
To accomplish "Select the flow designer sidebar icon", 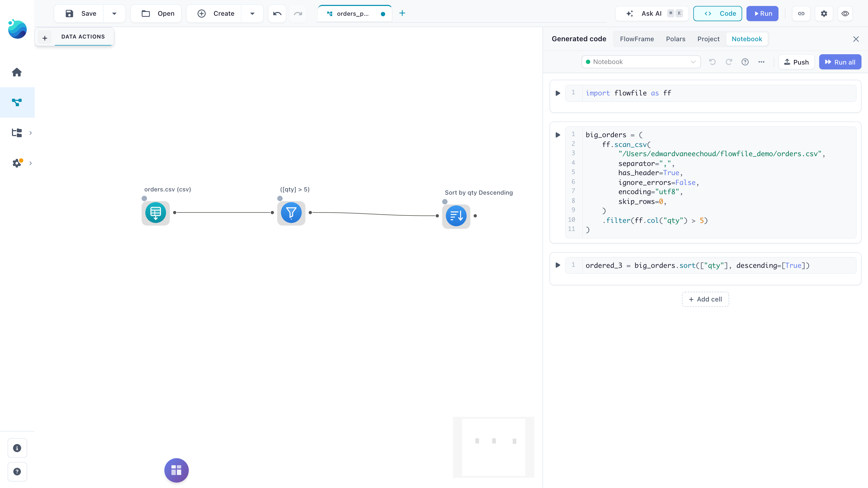I will pyautogui.click(x=17, y=102).
